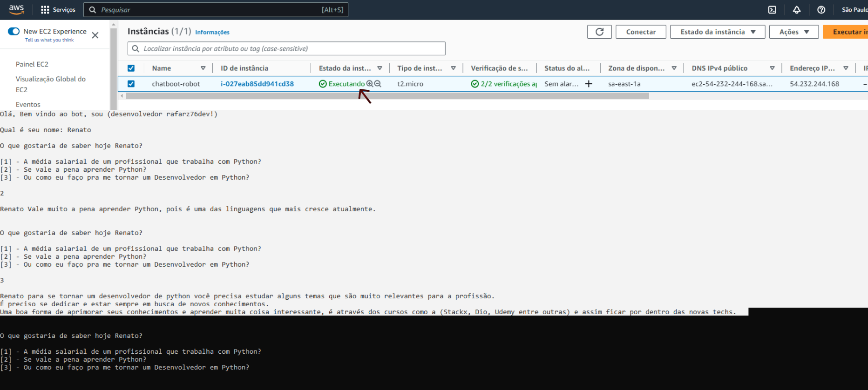Click the t2.micro instance type cell
Image resolution: width=868 pixels, height=390 pixels.
(x=410, y=84)
